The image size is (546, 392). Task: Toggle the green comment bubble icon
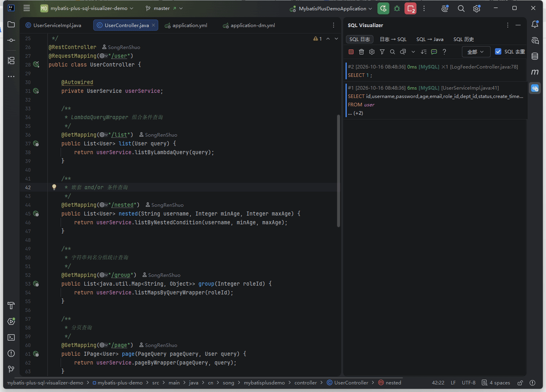(x=434, y=52)
